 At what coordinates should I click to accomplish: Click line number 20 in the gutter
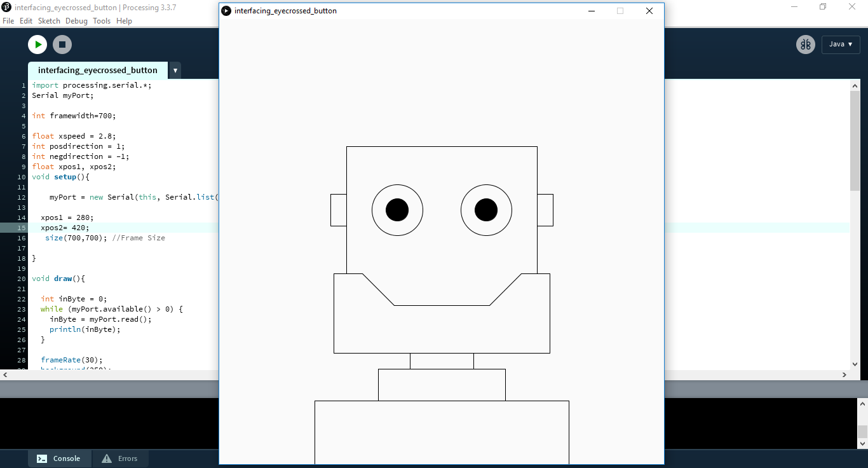pos(22,279)
